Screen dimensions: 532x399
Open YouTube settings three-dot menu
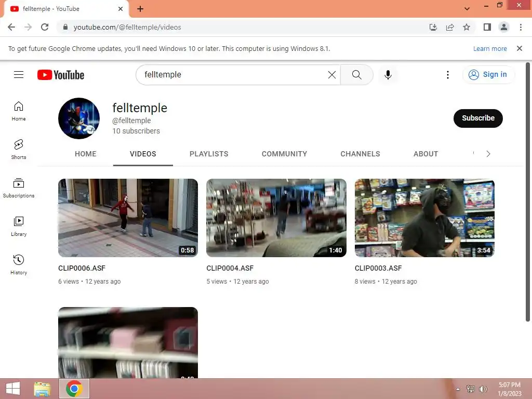[447, 75]
